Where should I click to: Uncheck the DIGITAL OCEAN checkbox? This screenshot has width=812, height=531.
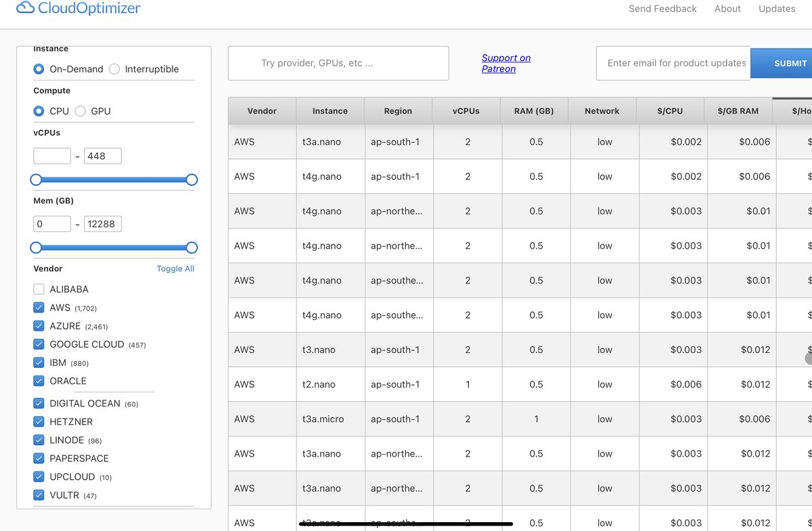pos(39,403)
